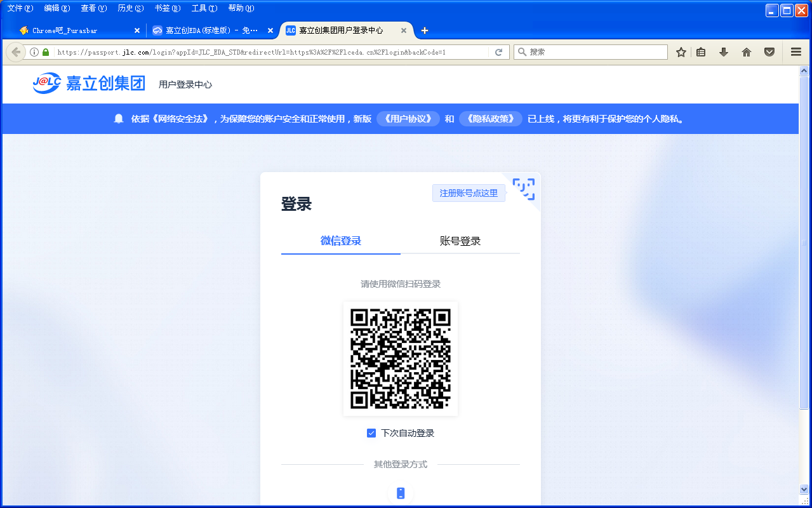This screenshot has height=508, width=812.
Task: Minimize the browser window
Action: pyautogui.click(x=772, y=10)
